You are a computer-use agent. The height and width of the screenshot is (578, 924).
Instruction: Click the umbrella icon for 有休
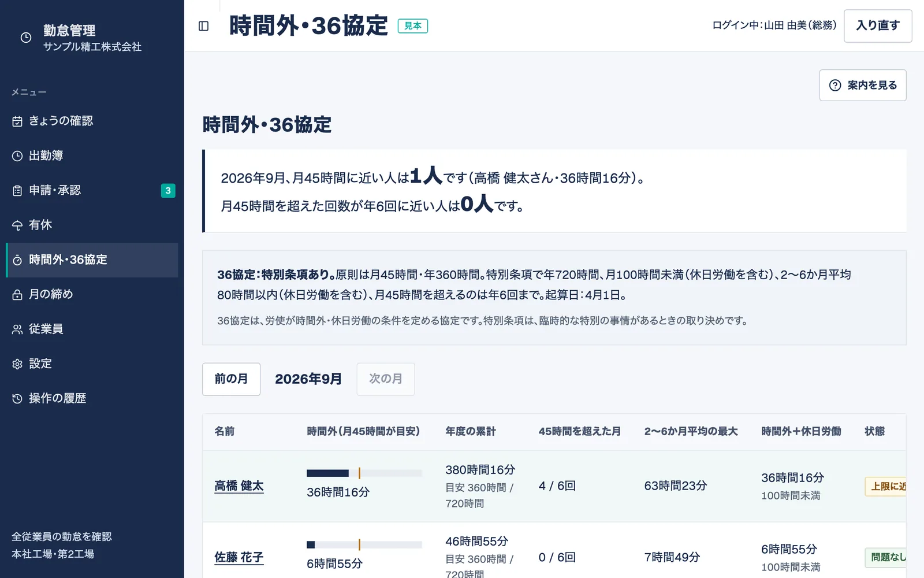[x=17, y=225]
